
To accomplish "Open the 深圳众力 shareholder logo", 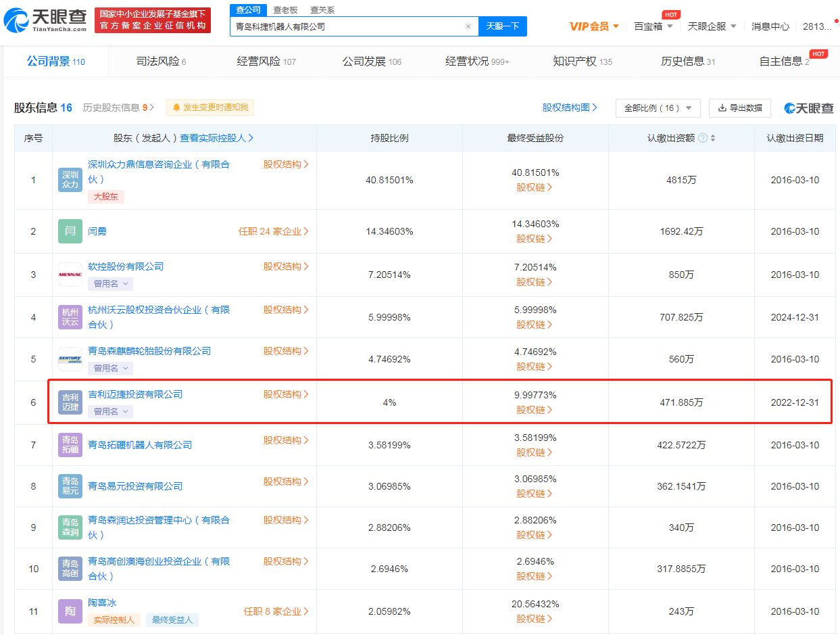I will pyautogui.click(x=70, y=179).
